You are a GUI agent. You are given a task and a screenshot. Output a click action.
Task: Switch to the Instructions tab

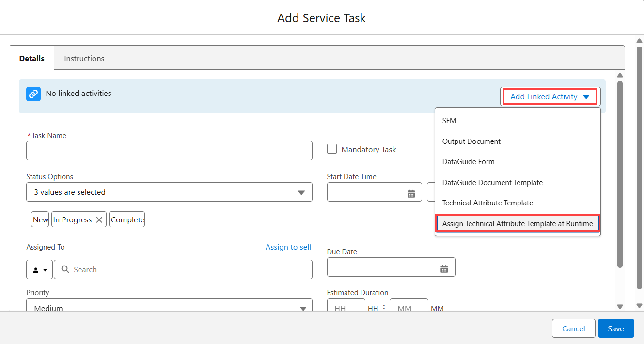[x=84, y=58]
